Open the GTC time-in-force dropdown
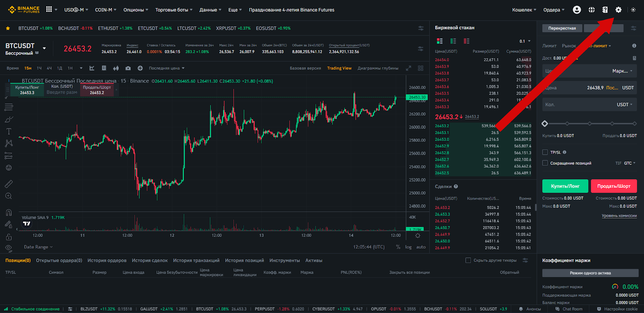 click(x=630, y=163)
